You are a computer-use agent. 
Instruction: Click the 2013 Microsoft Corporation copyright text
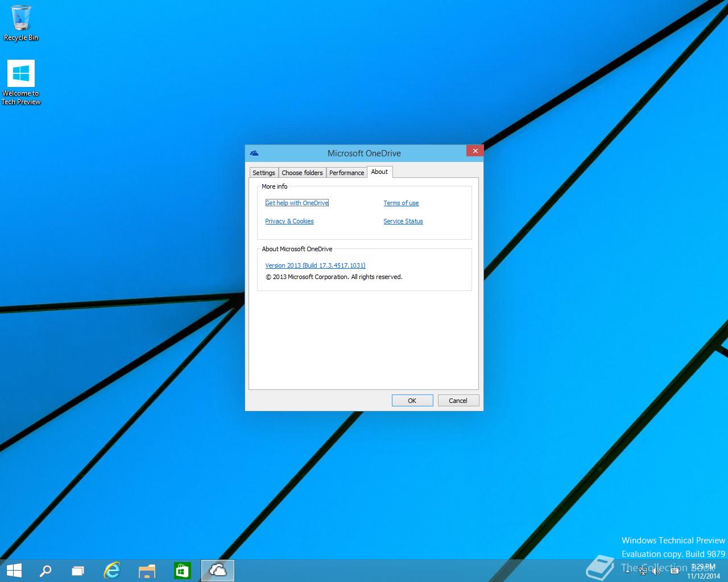334,277
